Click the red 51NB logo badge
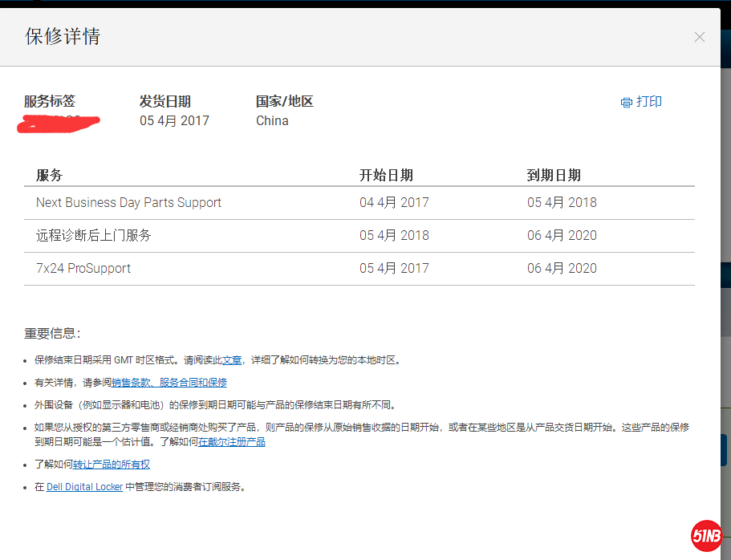731x560 pixels. 707,534
